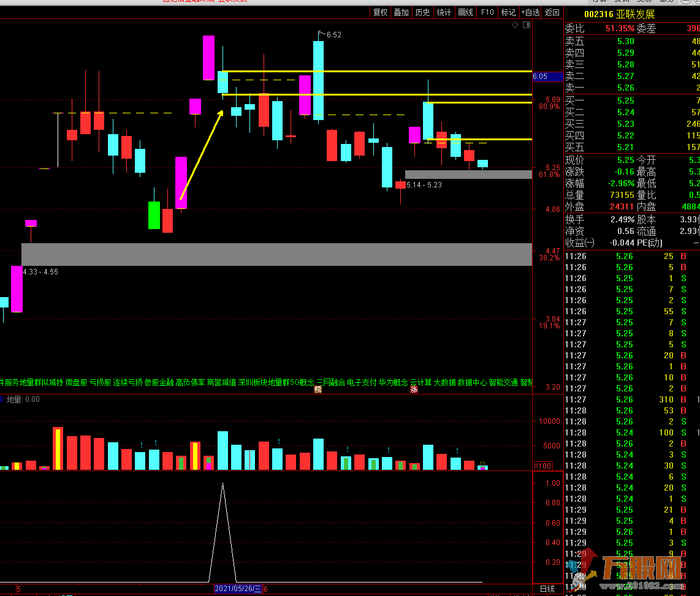Click the diamond icon above the chart
This screenshot has height=596, width=700.
pyautogui.click(x=515, y=25)
